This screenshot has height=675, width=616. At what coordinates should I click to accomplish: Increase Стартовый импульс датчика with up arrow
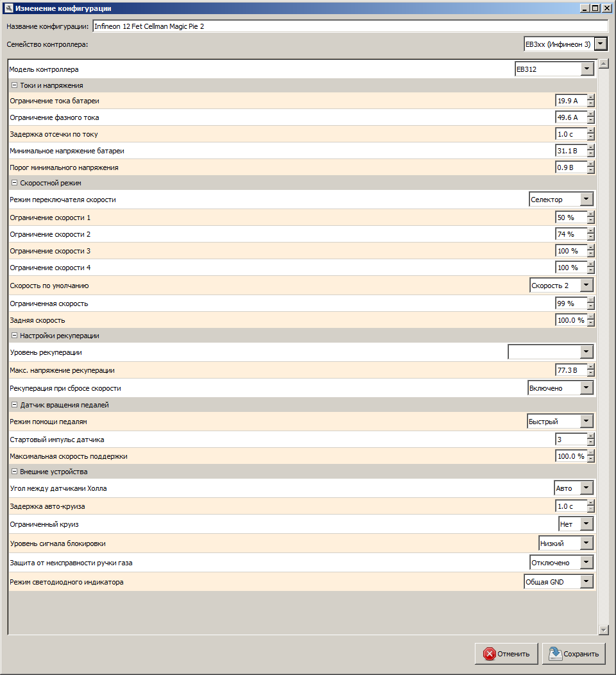pyautogui.click(x=591, y=436)
